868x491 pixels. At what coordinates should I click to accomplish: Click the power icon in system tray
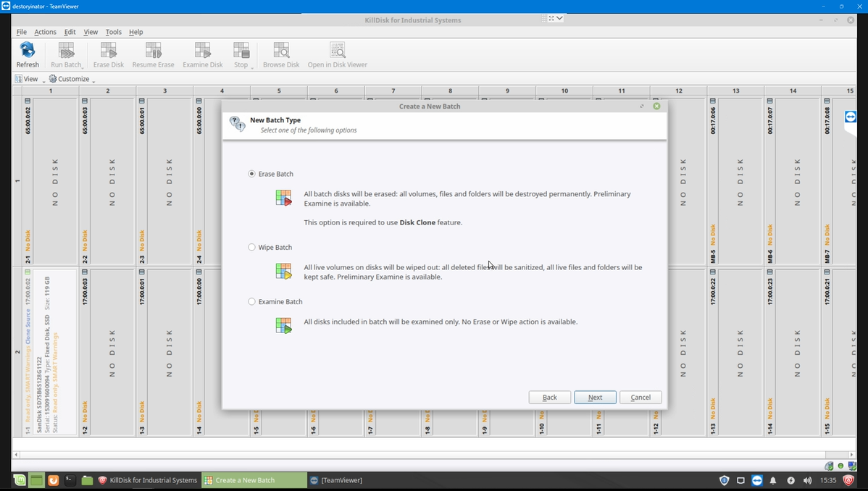[790, 480]
